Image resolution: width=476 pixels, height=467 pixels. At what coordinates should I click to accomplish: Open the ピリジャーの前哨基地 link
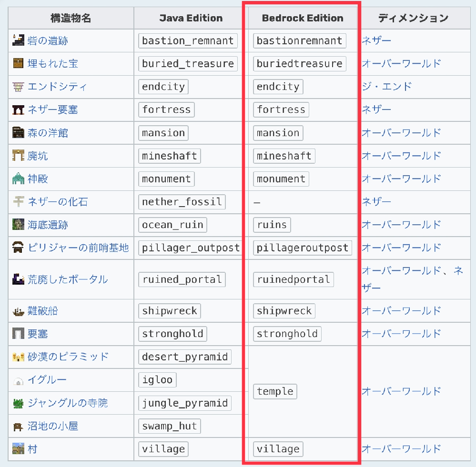click(78, 248)
